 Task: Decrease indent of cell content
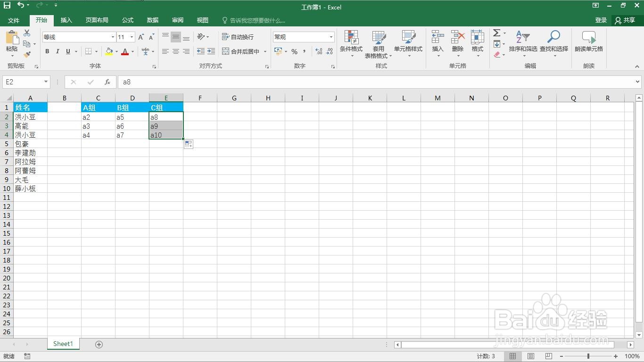201,51
